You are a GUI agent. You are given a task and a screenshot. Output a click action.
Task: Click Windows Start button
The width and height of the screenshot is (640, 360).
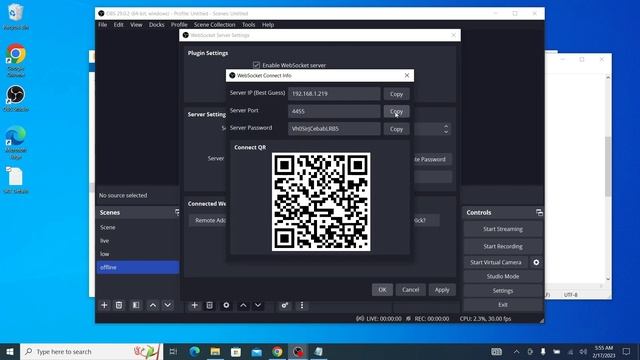(10, 351)
